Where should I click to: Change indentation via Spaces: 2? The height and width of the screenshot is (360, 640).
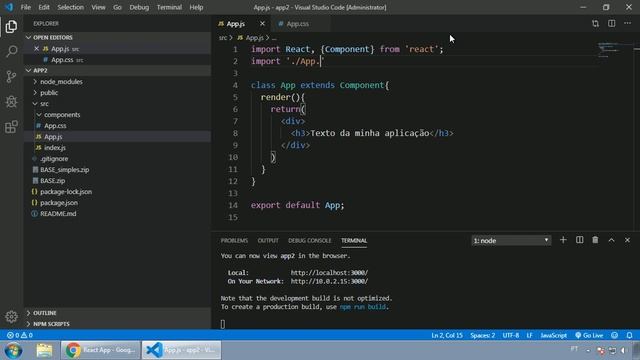[x=482, y=335]
